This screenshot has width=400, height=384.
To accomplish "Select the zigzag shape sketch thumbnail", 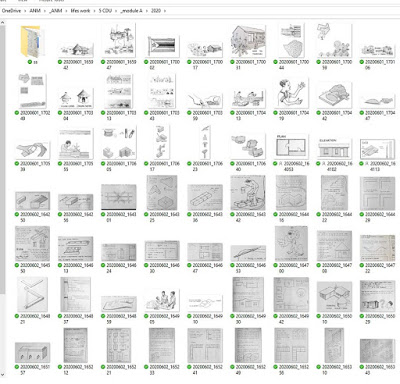I will pos(32,294).
